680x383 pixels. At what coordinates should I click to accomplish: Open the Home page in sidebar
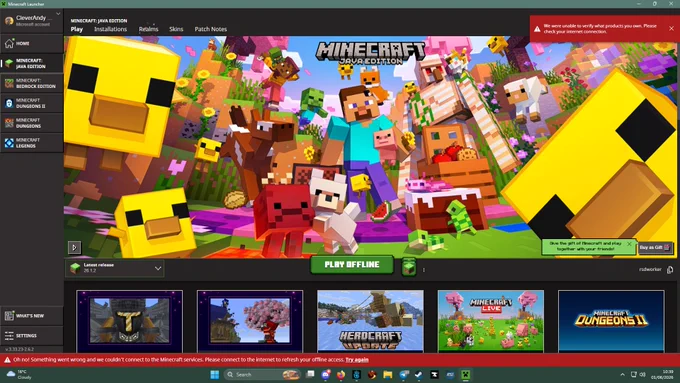(x=31, y=43)
